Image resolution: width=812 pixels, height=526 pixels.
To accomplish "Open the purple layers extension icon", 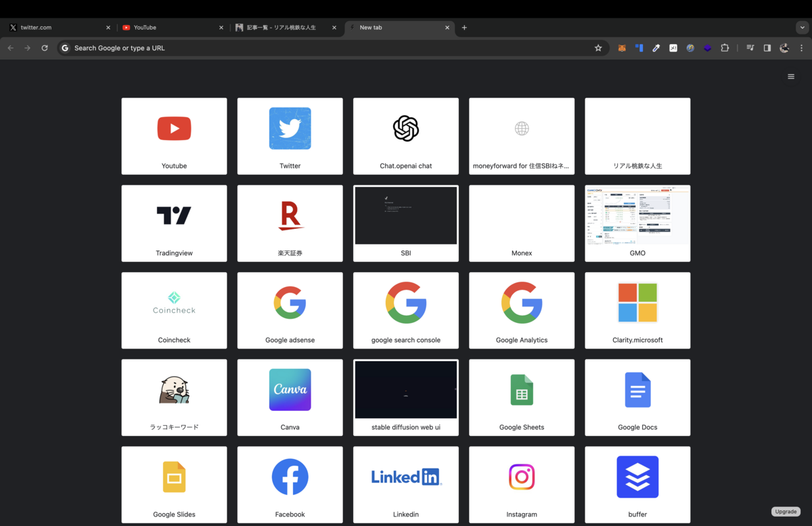I will (707, 48).
